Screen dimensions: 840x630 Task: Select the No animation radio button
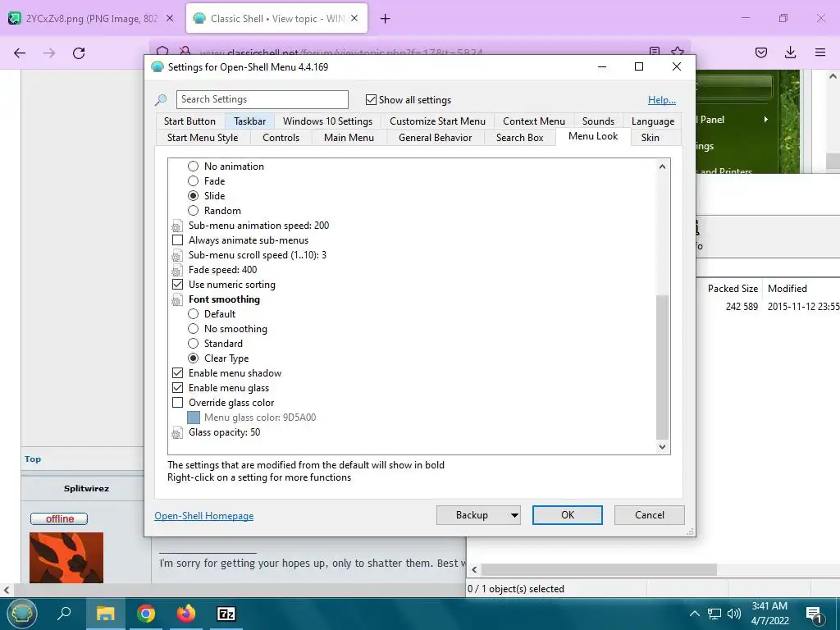194,166
